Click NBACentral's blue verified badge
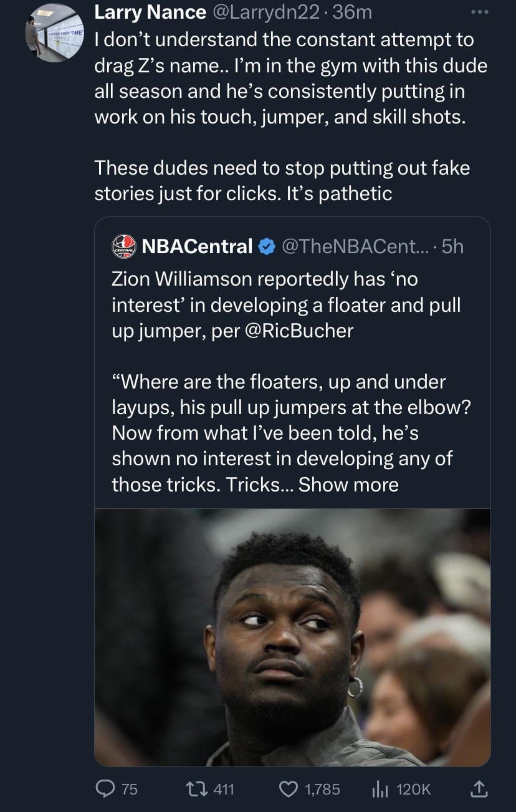 266,246
